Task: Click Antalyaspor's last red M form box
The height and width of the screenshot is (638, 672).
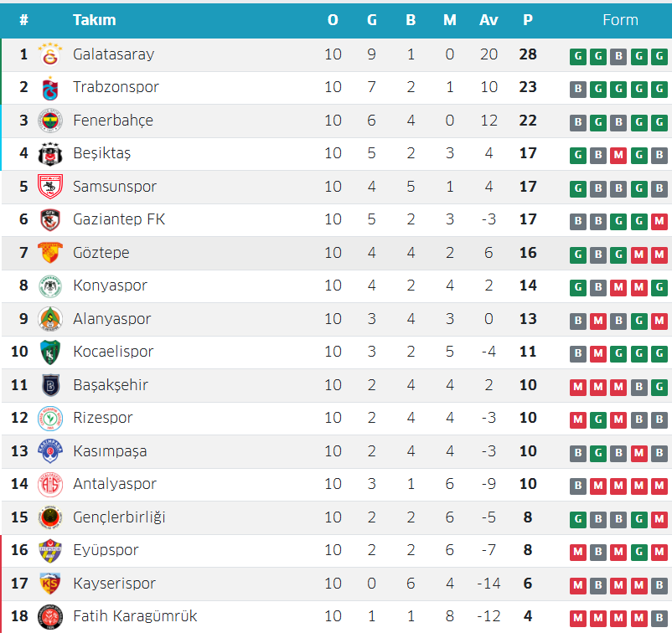Action: 659,486
